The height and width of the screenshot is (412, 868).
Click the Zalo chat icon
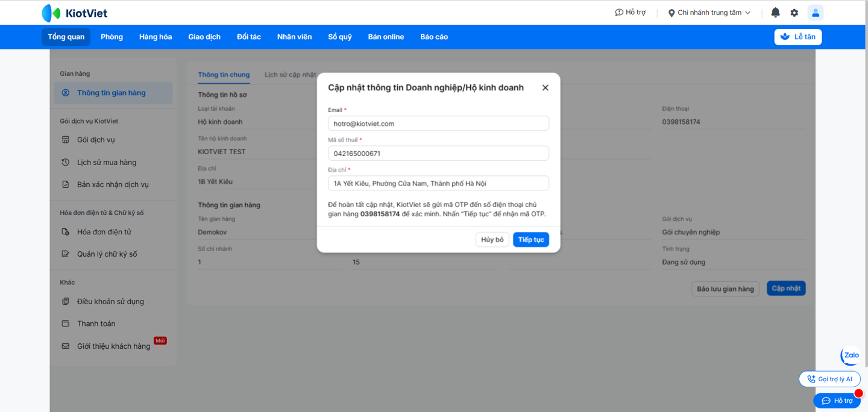[851, 355]
